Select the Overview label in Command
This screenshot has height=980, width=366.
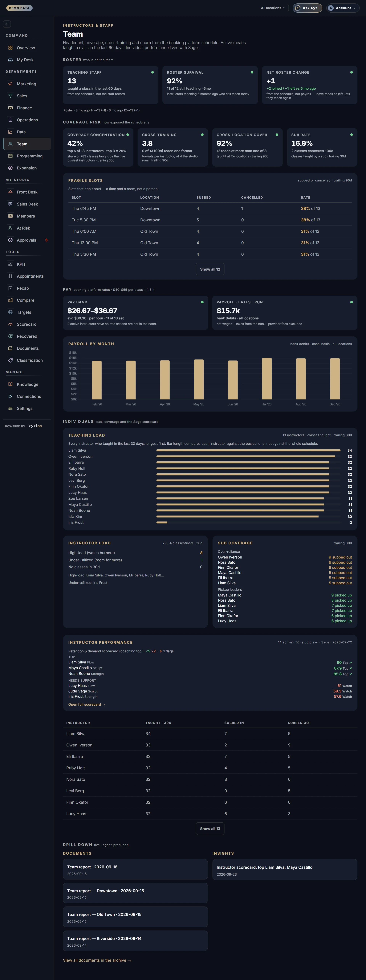point(26,48)
